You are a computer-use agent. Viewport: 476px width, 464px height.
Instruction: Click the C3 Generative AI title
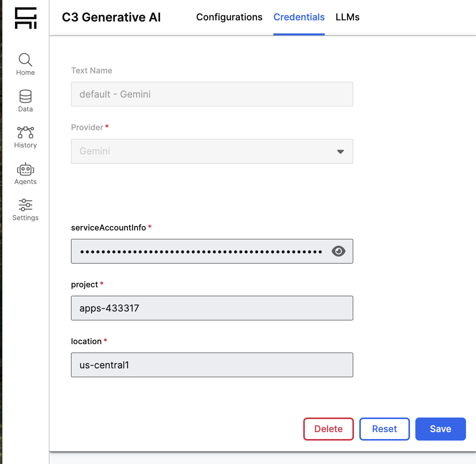(x=111, y=17)
